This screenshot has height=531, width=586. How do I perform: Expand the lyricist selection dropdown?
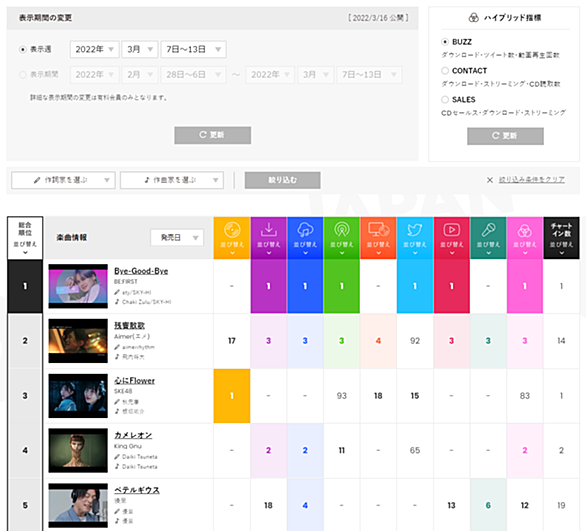click(x=63, y=180)
